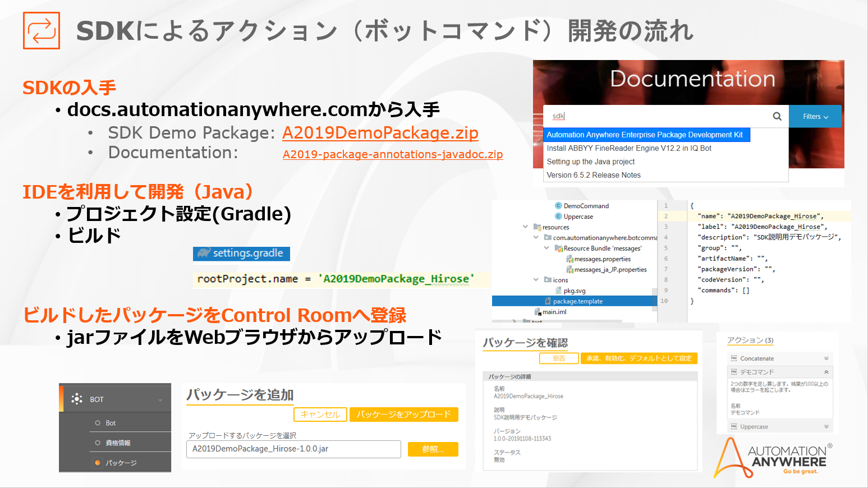The width and height of the screenshot is (868, 488).
Task: Click the pkg.svg file icon
Action: click(559, 291)
